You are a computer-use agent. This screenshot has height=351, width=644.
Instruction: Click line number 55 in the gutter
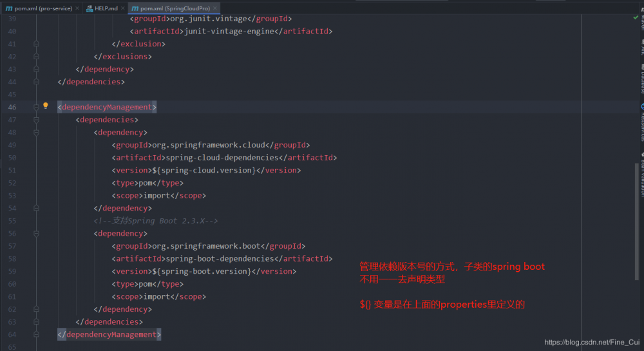tap(12, 221)
